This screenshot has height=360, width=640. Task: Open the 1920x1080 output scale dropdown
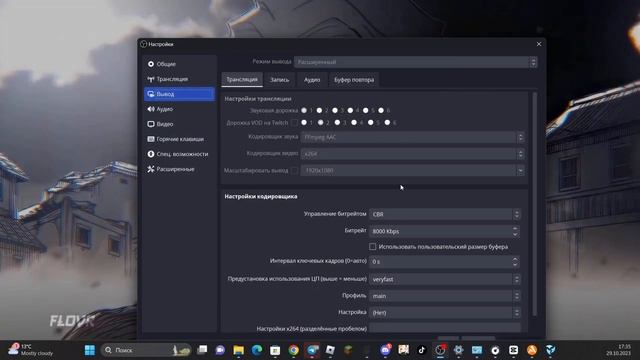412,171
